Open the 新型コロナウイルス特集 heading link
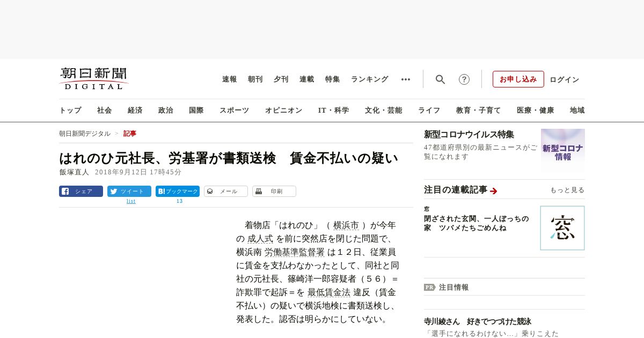This screenshot has width=644, height=338. point(469,134)
